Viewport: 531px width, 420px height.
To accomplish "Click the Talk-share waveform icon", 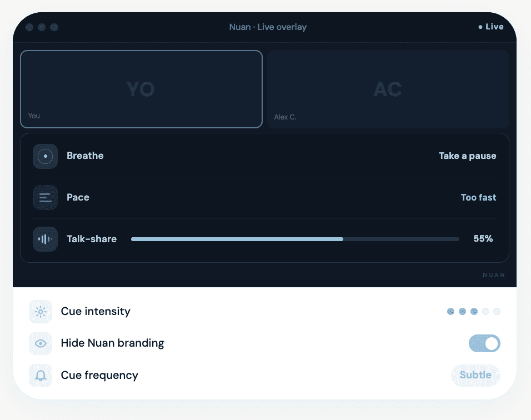I will tap(45, 239).
